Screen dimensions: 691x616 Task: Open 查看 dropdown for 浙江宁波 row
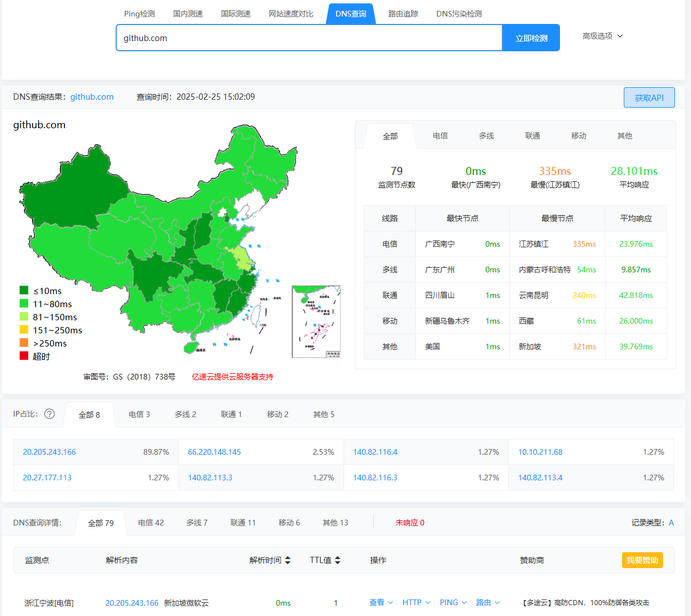[x=381, y=602]
